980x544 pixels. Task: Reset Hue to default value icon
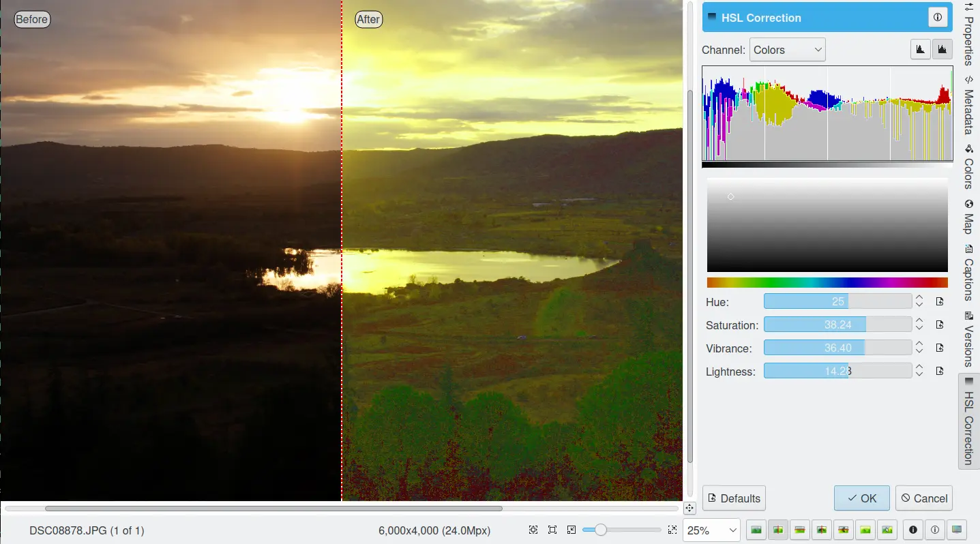[939, 301]
